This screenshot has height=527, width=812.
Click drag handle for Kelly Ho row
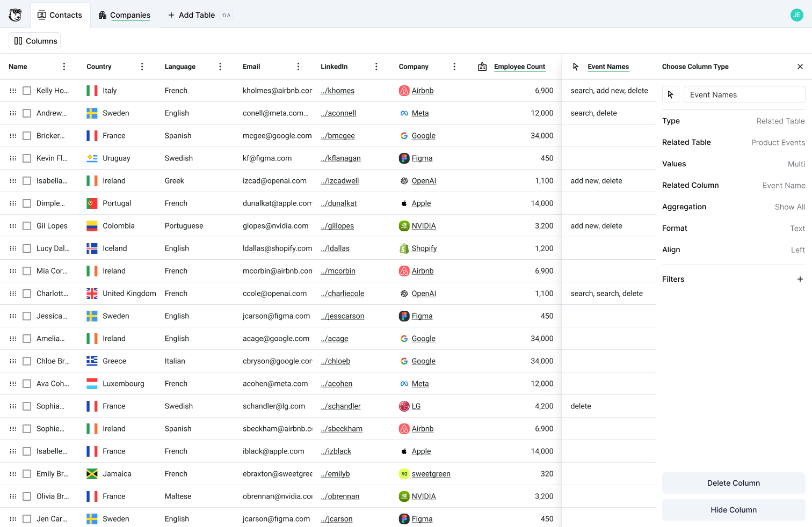13,91
